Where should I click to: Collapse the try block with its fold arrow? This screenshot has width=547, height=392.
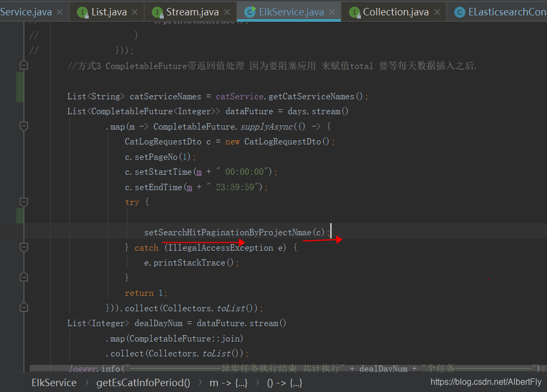[x=23, y=202]
